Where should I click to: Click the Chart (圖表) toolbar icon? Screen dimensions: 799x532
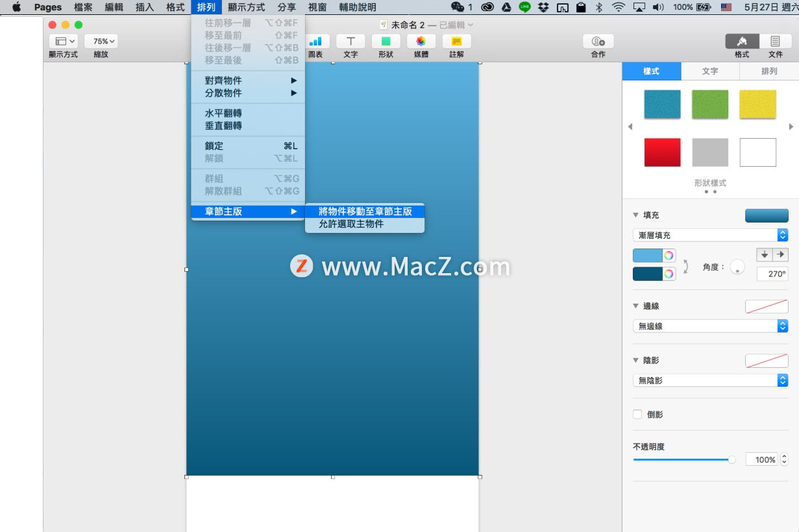click(x=315, y=42)
